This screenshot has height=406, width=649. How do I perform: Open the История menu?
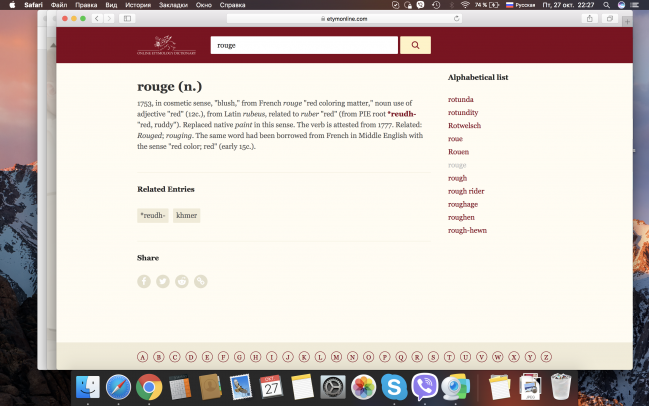138,5
